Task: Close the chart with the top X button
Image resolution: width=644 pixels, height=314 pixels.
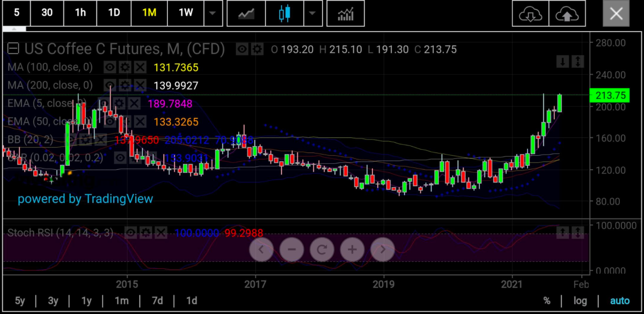Action: click(616, 13)
